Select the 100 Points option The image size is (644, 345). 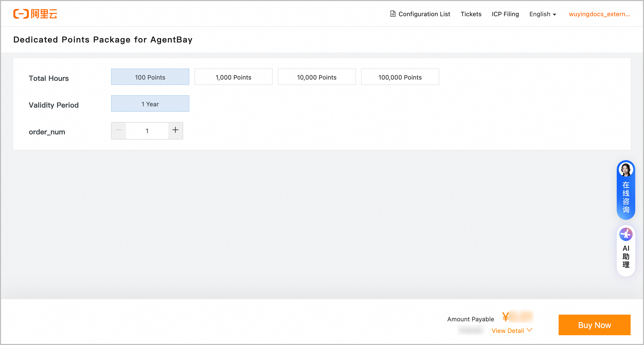150,77
